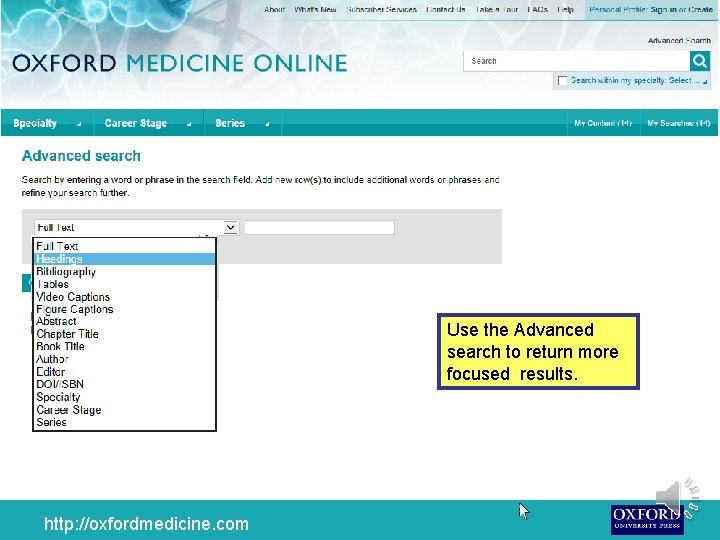Open the FAQs link
720x540 pixels.
(x=537, y=9)
